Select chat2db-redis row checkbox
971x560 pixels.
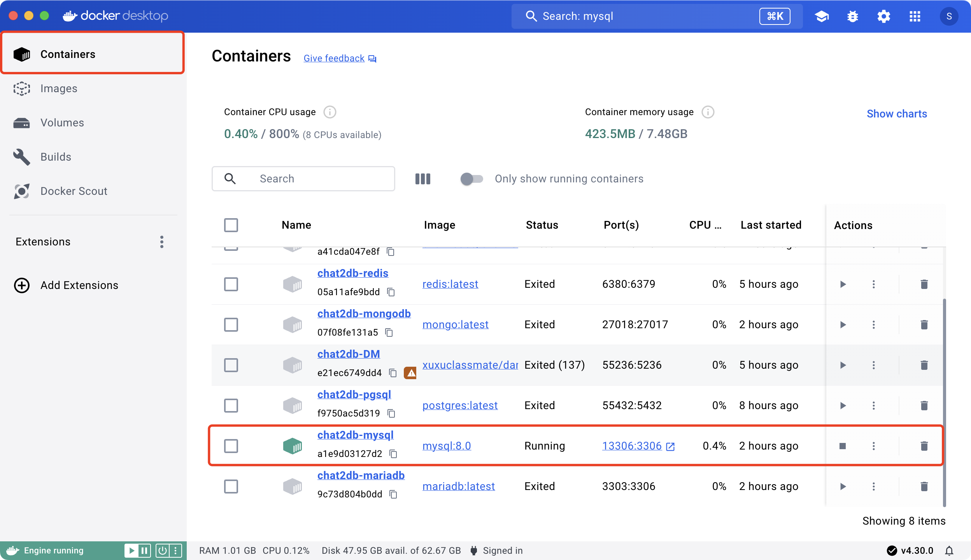[231, 284]
